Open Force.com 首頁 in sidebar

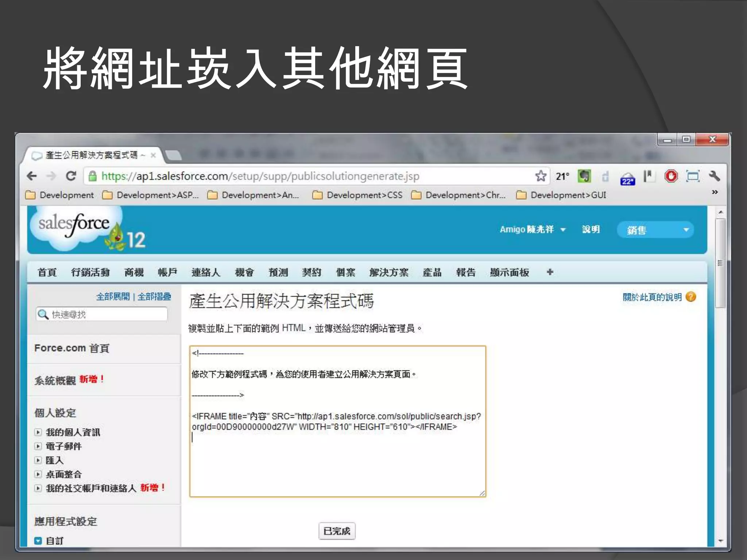pos(72,348)
